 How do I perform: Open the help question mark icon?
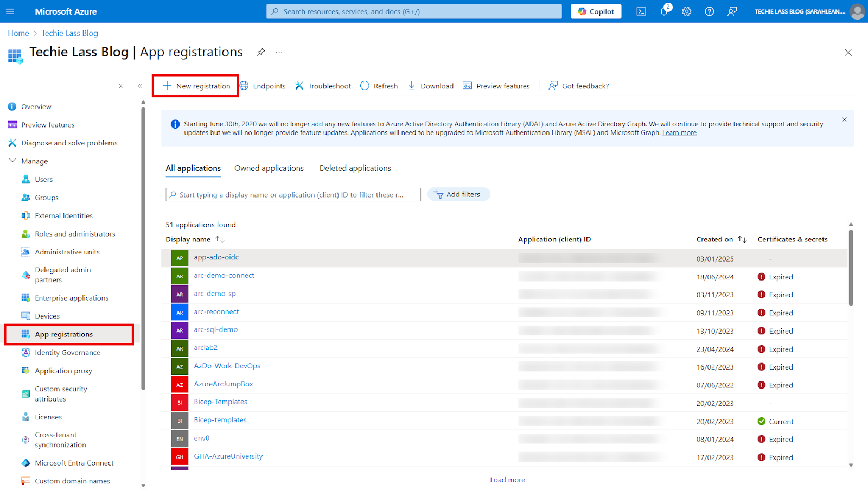710,11
